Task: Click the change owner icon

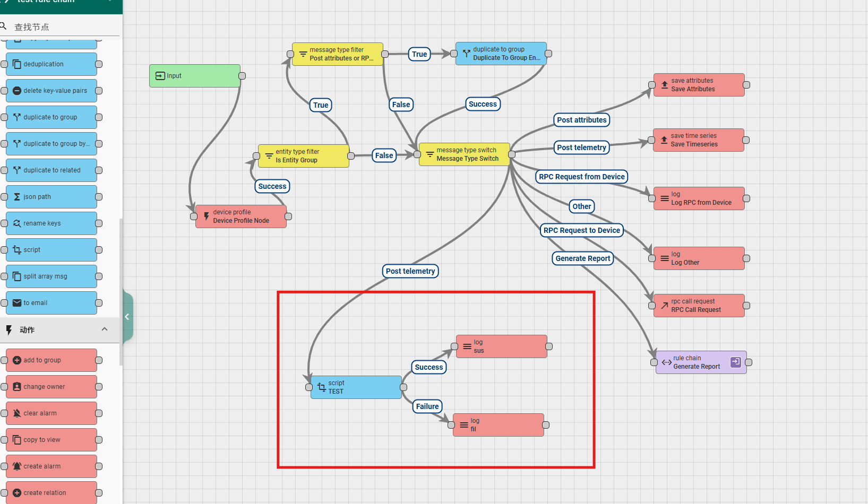Action: 17,387
